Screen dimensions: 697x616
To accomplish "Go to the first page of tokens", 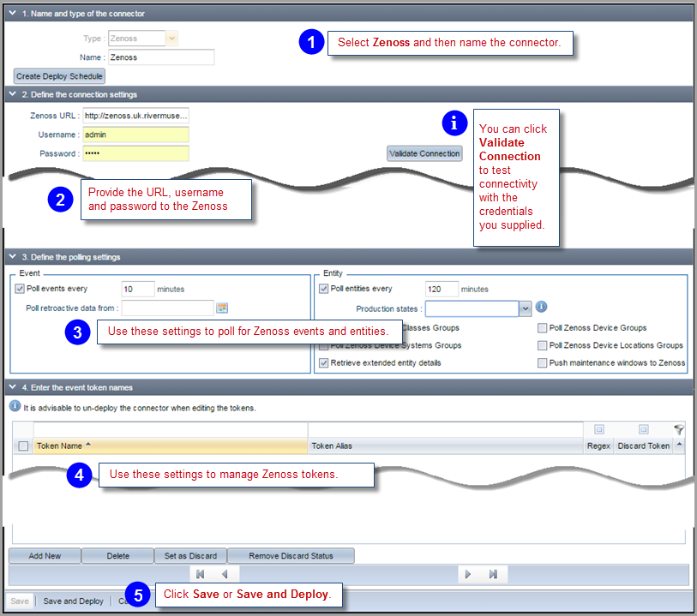I will [x=200, y=574].
